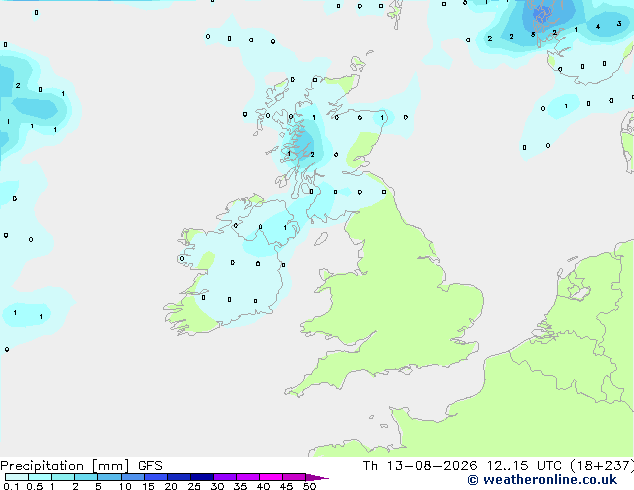Click the '30' legend scale label
This screenshot has height=490, width=634.
[x=217, y=486]
